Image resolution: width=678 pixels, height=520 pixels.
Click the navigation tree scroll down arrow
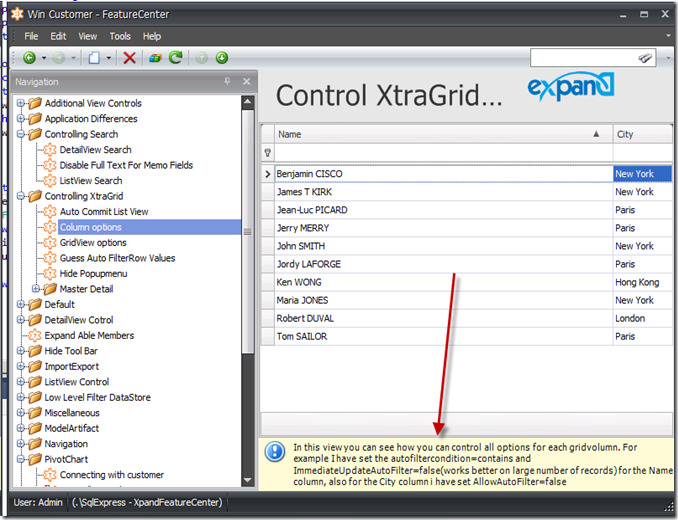(248, 480)
